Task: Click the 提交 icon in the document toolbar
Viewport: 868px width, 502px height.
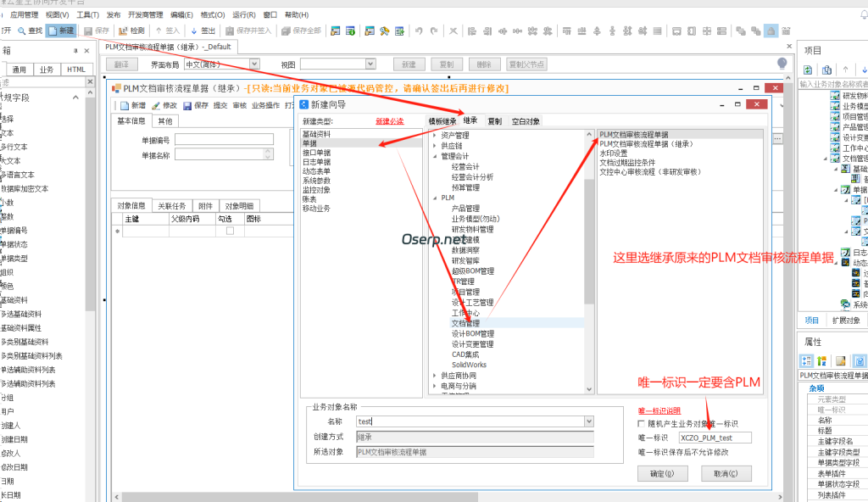Action: [x=219, y=103]
